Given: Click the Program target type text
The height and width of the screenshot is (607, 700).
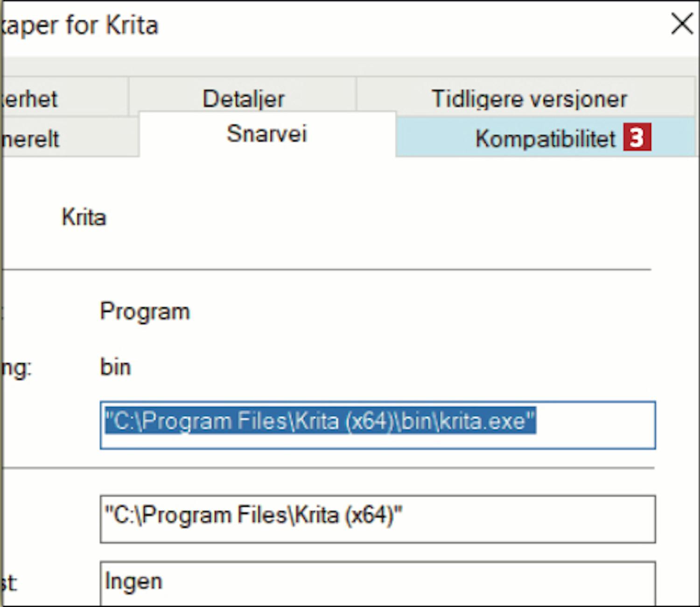Looking at the screenshot, I should coord(145,311).
